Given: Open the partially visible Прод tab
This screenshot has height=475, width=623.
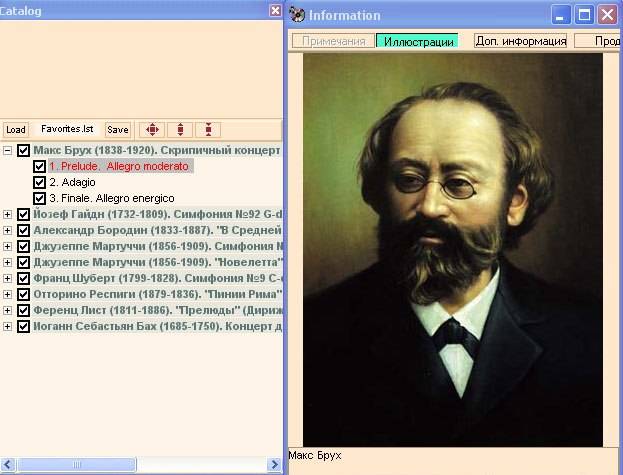Looking at the screenshot, I should point(598,41).
